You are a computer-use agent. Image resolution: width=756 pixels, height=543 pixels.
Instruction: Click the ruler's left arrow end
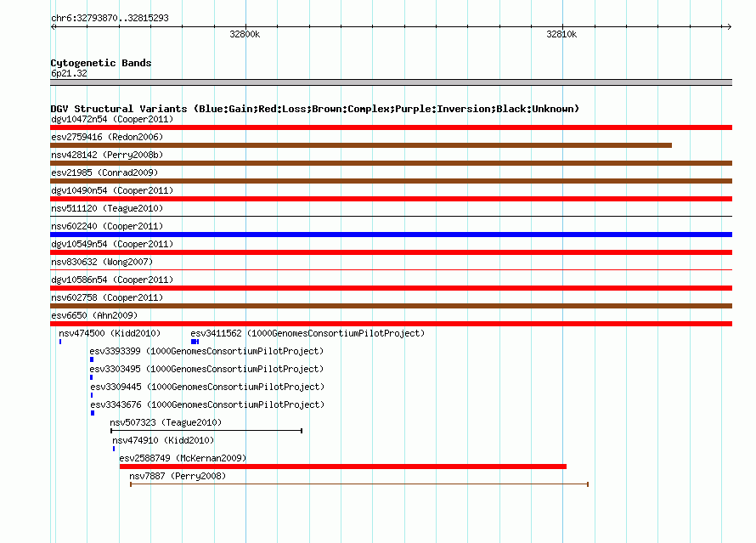53,26
